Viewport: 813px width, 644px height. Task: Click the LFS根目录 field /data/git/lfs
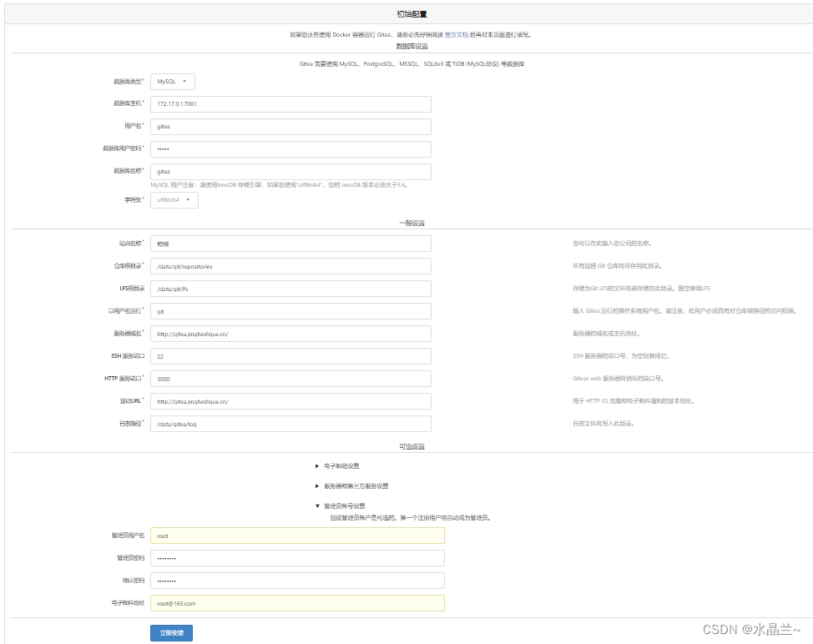click(x=290, y=289)
